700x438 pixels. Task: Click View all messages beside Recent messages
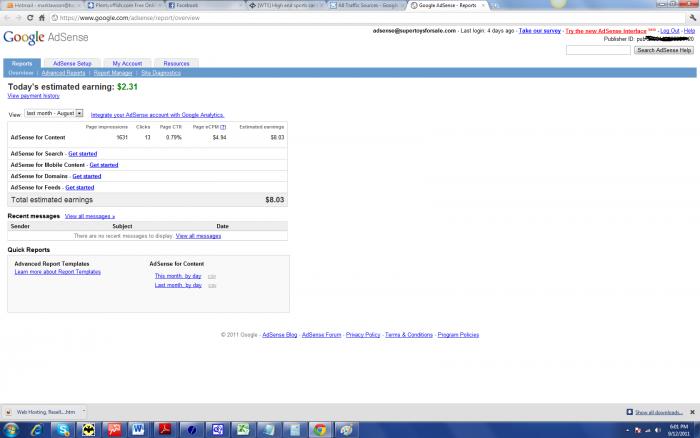pyautogui.click(x=90, y=216)
